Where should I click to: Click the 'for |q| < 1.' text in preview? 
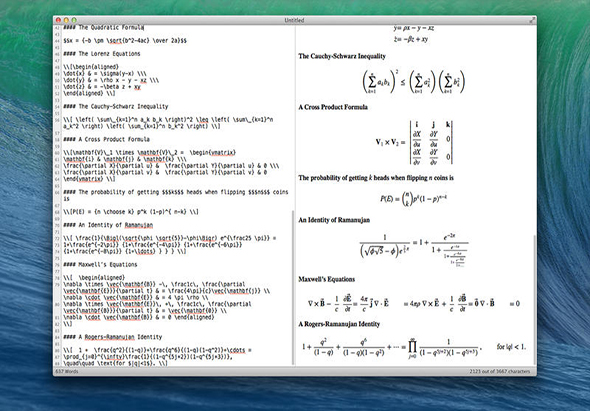pyautogui.click(x=511, y=347)
